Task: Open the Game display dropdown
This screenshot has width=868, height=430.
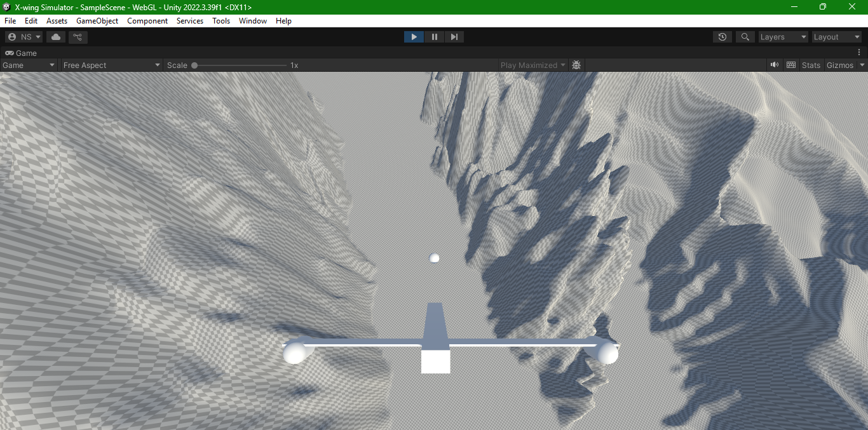Action: [29, 65]
